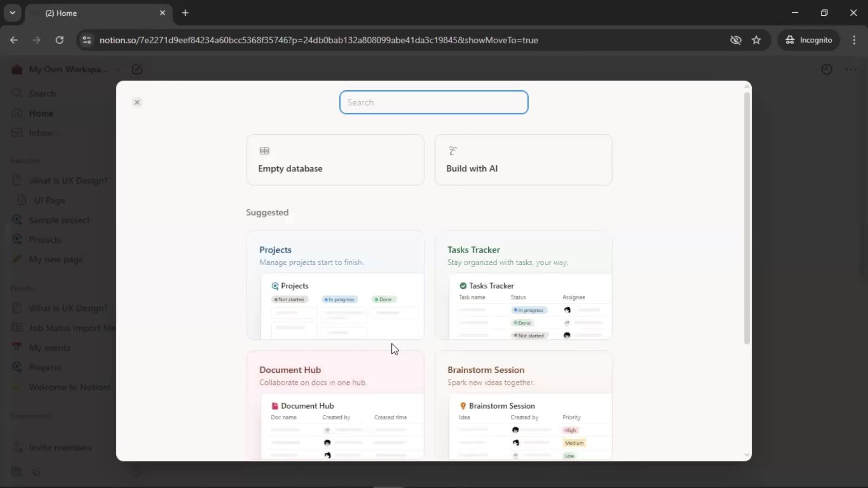868x488 pixels.
Task: Open Search in the Notion sidebar
Action: pos(42,94)
